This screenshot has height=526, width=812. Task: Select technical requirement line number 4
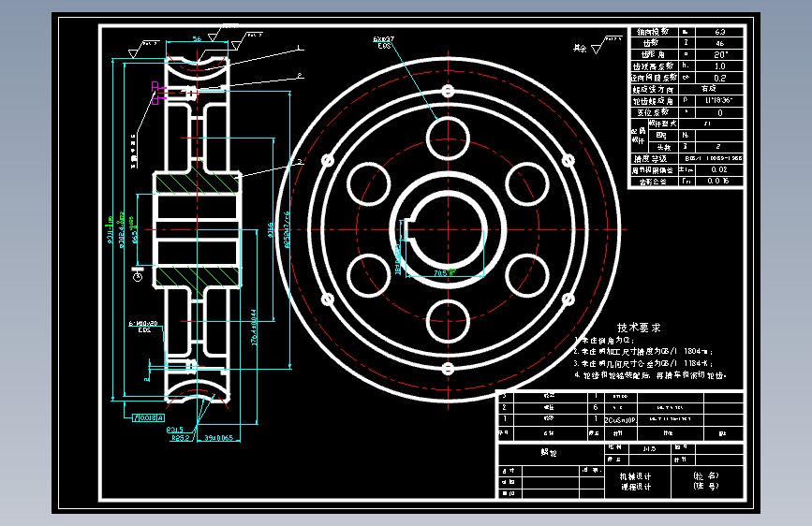tap(650, 375)
